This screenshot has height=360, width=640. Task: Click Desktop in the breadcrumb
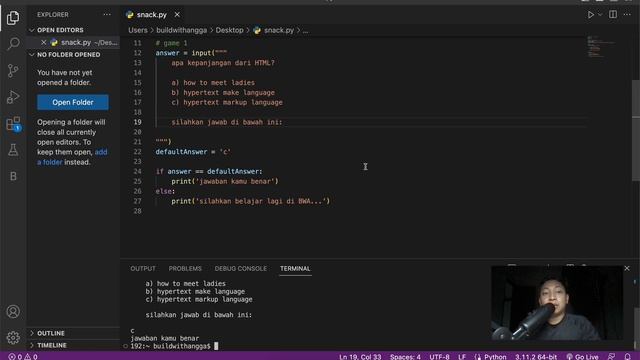click(x=229, y=30)
